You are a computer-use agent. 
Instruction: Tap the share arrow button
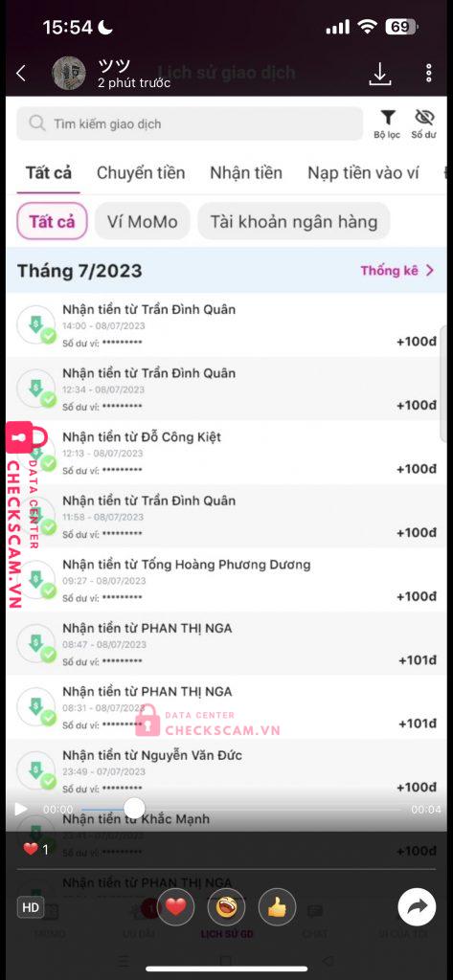[x=417, y=907]
